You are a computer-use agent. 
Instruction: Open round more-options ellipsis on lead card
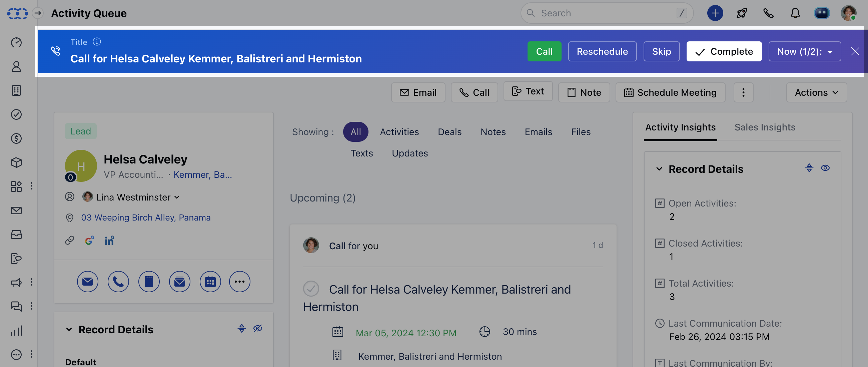point(239,281)
